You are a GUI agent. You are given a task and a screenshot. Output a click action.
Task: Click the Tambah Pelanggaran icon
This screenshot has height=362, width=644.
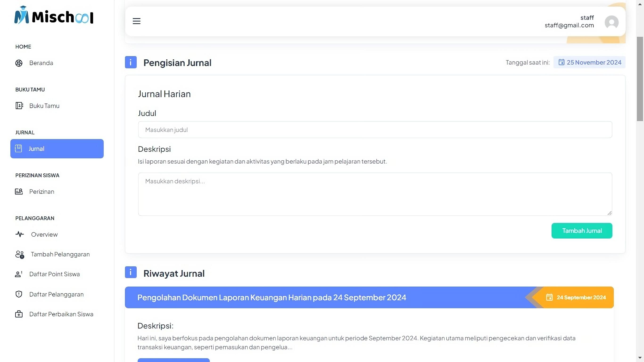point(20,255)
